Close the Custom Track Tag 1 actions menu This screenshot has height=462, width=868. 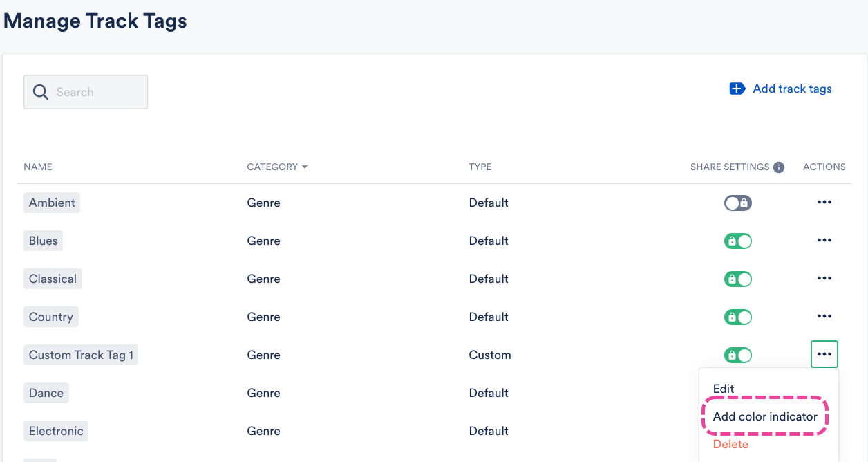click(x=824, y=354)
